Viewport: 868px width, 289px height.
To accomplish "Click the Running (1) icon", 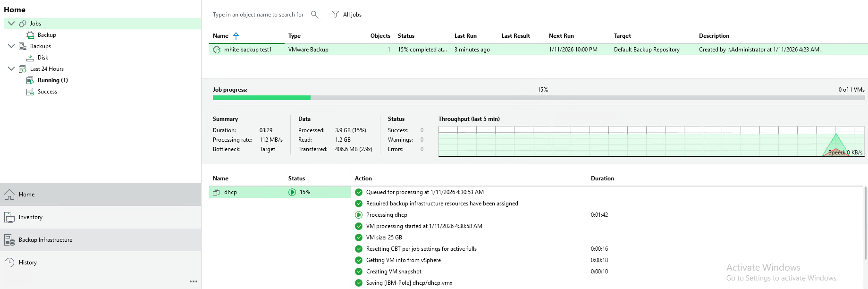I will click(30, 80).
